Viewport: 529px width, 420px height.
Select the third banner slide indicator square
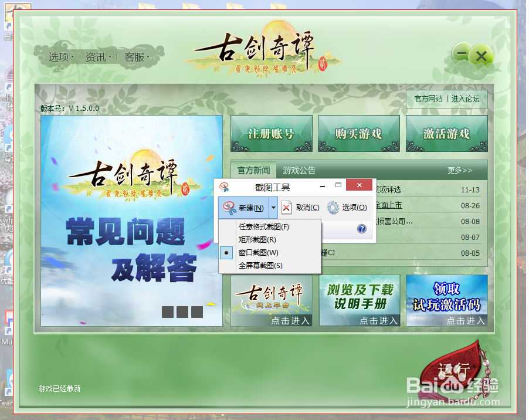[197, 312]
